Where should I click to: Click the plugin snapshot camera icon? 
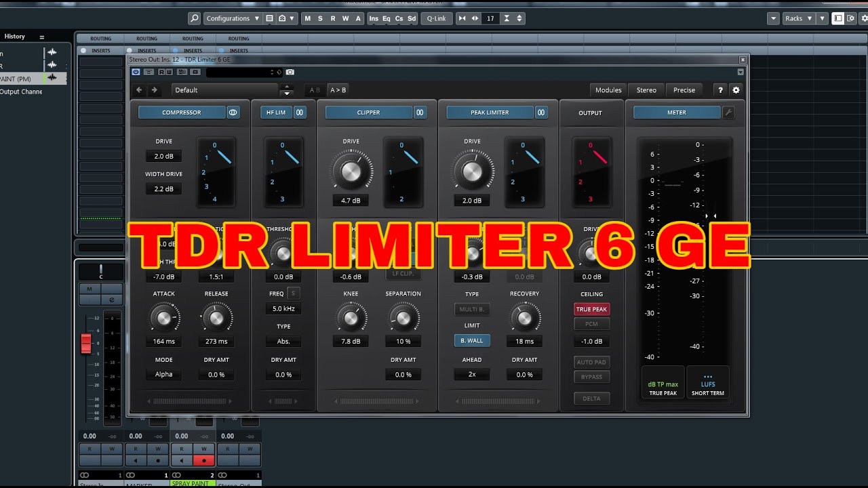pyautogui.click(x=290, y=72)
